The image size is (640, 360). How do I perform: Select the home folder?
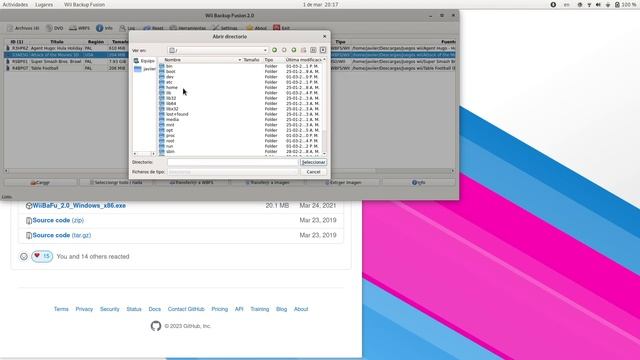tap(172, 87)
